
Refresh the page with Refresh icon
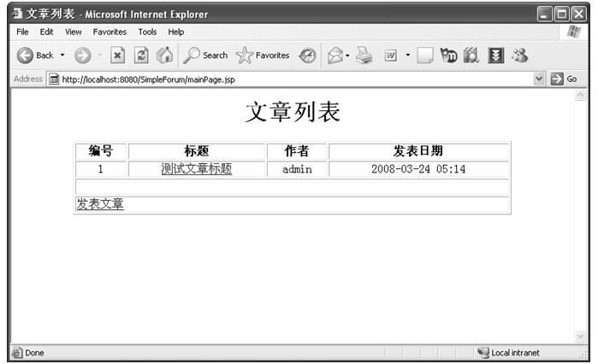point(141,56)
